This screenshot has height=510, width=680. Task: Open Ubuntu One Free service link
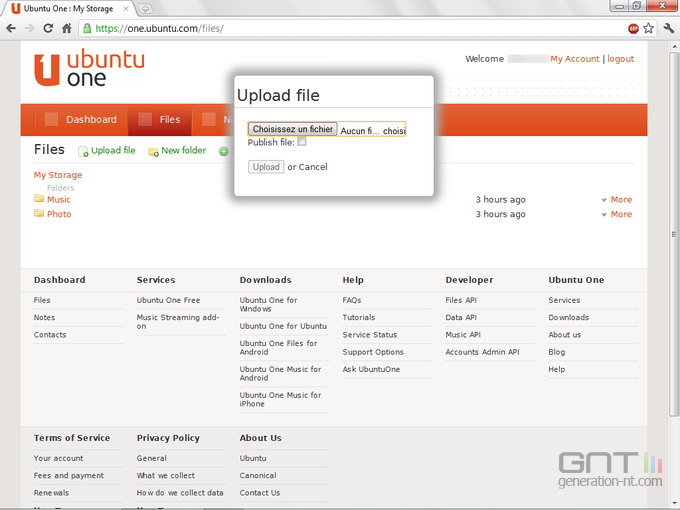coord(168,300)
